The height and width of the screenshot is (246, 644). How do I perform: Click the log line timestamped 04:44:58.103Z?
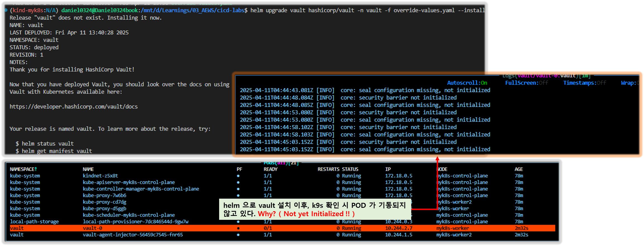point(365,135)
